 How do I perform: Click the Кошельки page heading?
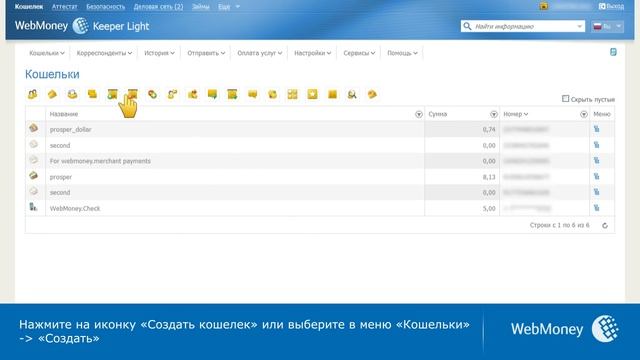pos(52,74)
